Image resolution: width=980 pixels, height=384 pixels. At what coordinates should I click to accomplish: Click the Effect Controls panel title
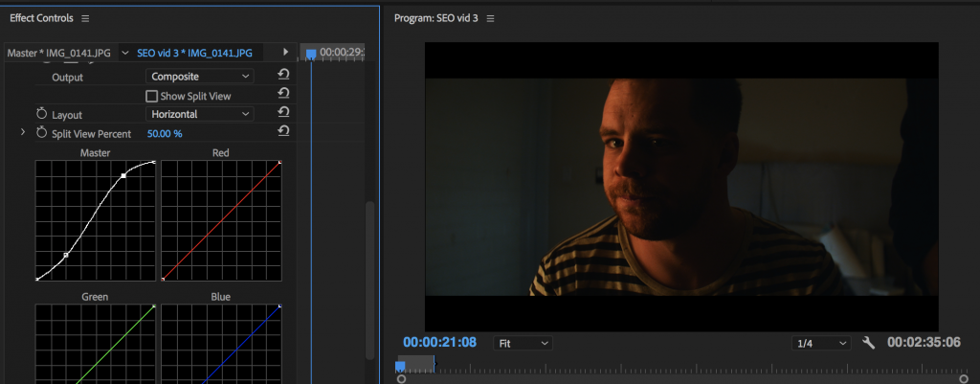(x=41, y=18)
